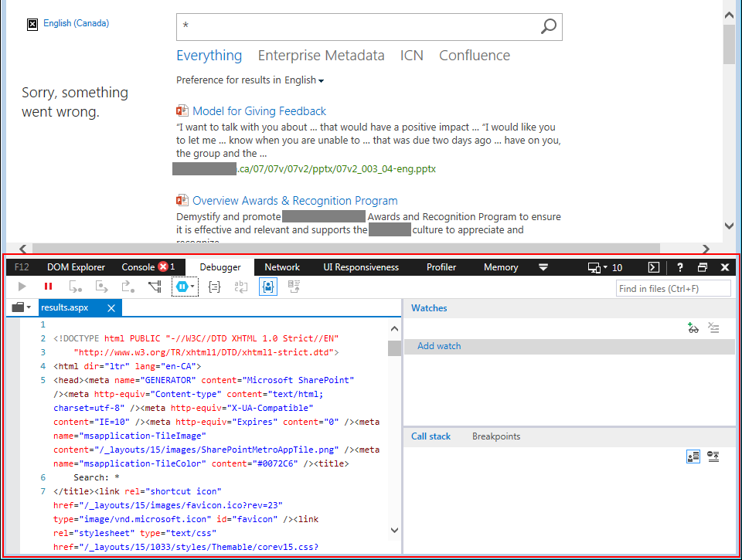
Task: Toggle the Just My Code button
Action: point(267,287)
